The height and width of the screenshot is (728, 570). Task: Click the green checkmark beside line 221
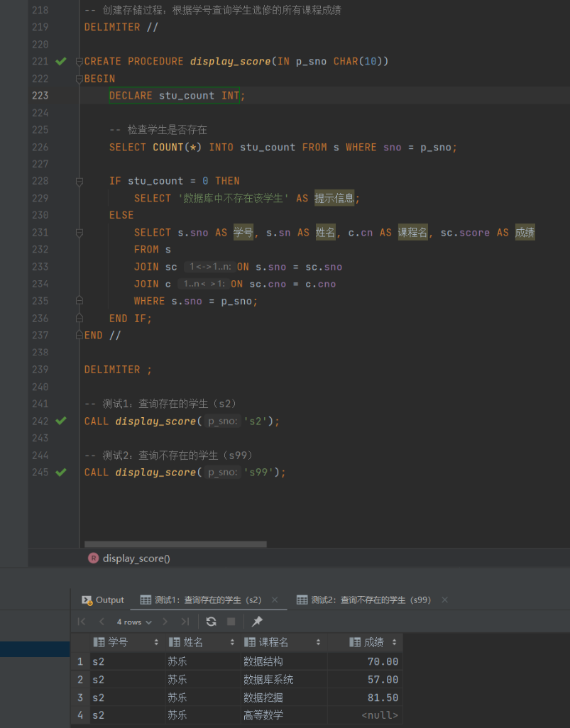click(61, 61)
